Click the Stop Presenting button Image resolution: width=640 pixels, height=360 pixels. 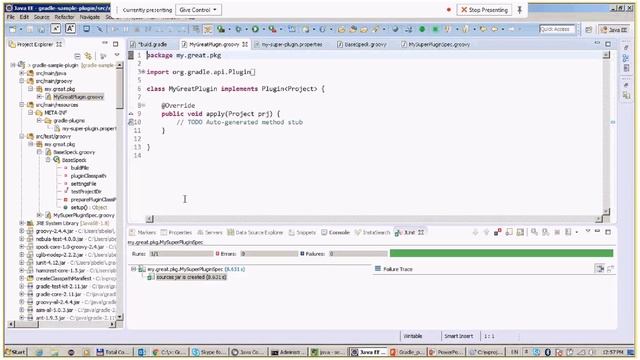coord(484,10)
